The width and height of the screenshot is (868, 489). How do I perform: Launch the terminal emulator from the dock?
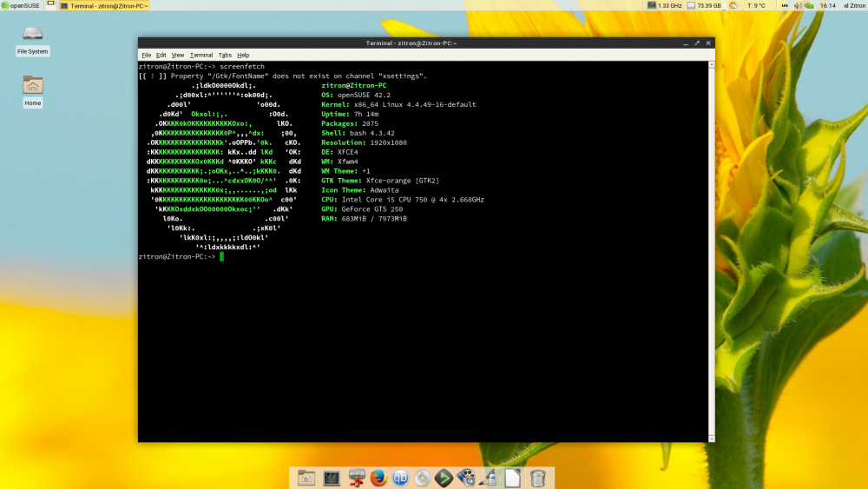pyautogui.click(x=331, y=478)
